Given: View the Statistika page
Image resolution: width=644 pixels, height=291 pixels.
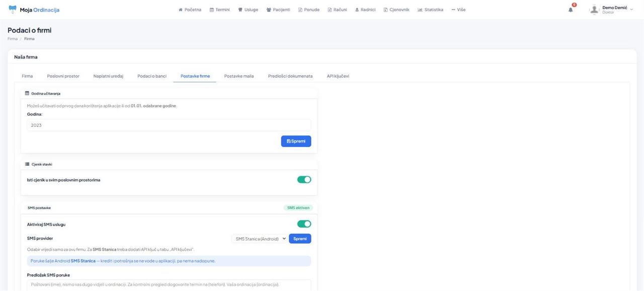Looking at the screenshot, I should (431, 10).
